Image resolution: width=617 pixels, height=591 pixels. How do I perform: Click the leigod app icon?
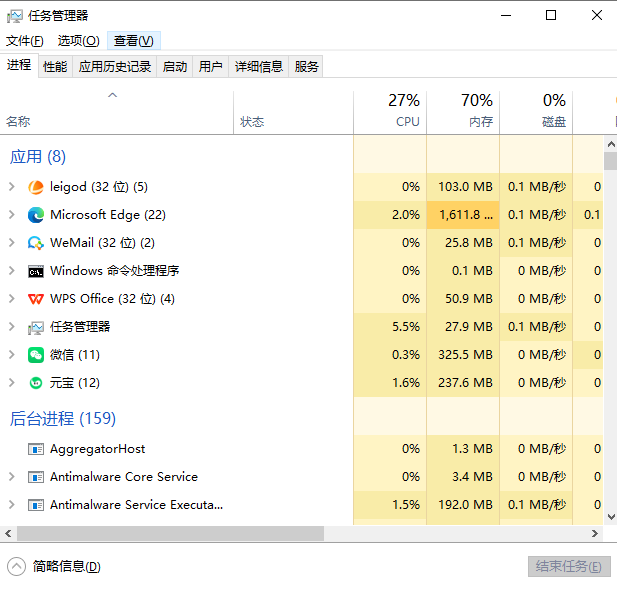click(x=36, y=187)
